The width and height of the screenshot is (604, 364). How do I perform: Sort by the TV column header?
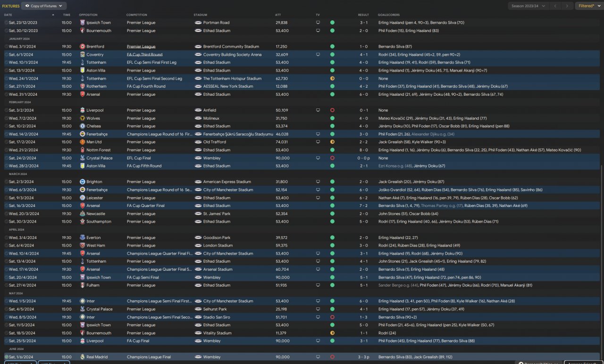[x=318, y=15]
